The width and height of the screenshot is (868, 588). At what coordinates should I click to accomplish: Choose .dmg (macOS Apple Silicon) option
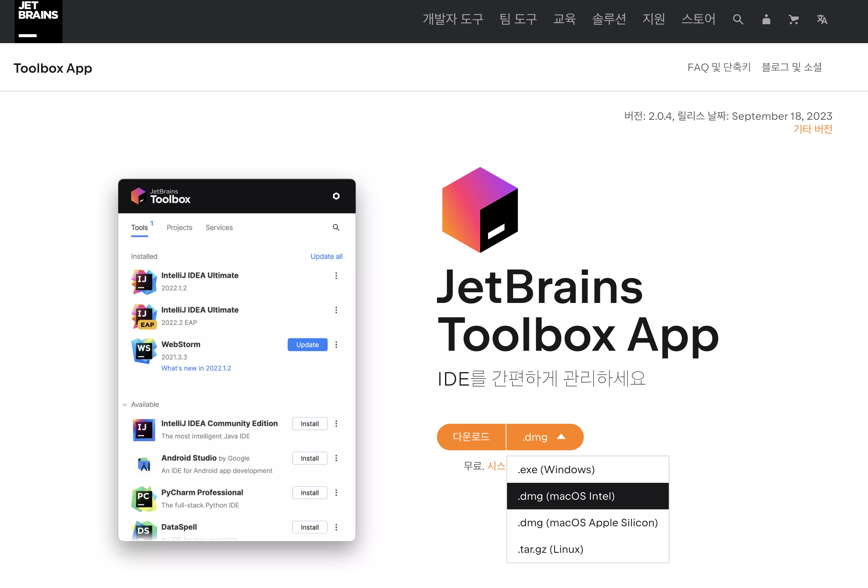tap(587, 523)
